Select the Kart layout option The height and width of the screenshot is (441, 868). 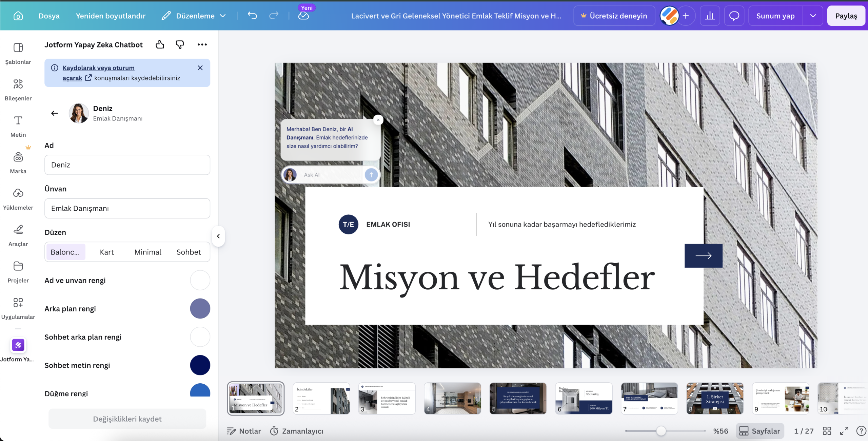(x=107, y=252)
